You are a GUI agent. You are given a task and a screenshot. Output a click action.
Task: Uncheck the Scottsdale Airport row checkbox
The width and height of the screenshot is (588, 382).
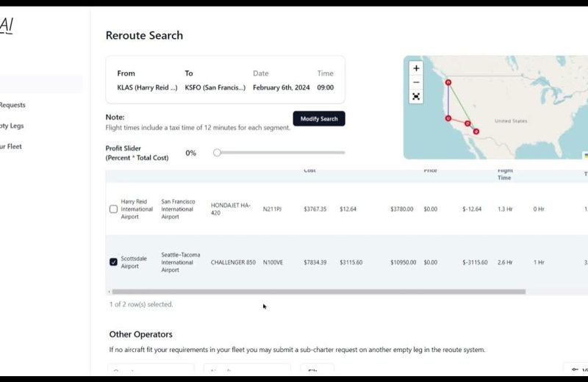113,262
